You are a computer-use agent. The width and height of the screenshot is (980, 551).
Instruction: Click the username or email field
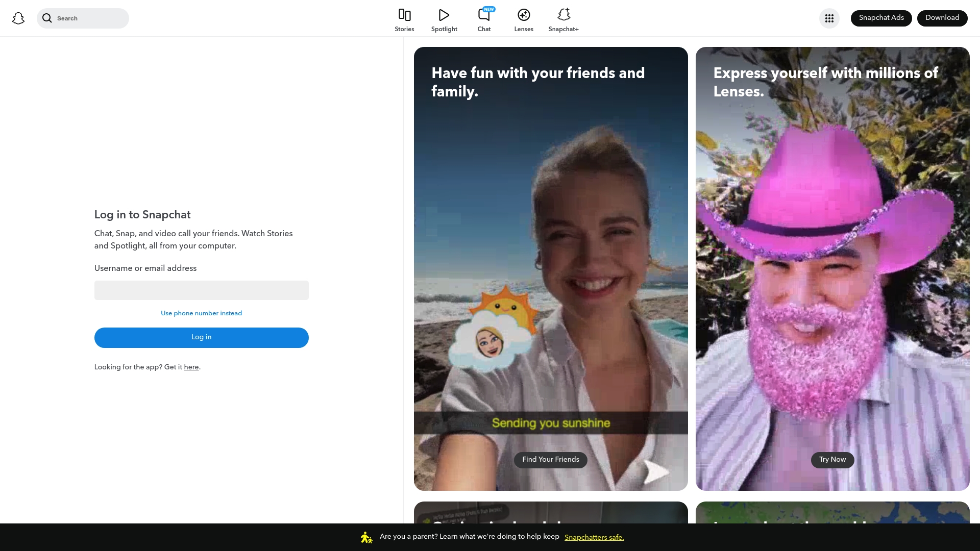point(201,290)
